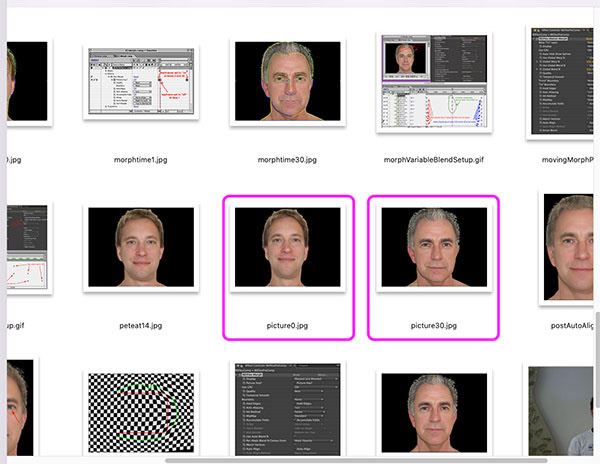
Task: Click the picture0.jpg file name
Action: click(x=287, y=326)
